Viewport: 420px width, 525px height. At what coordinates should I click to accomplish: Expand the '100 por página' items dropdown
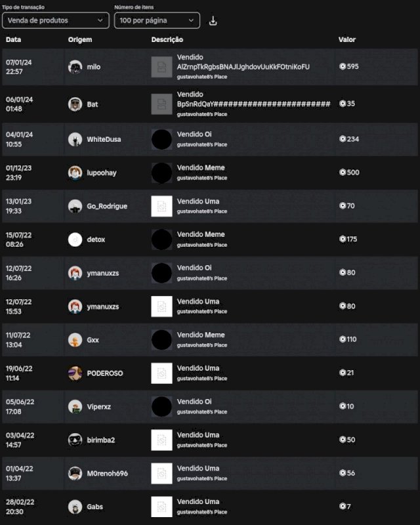coord(157,20)
